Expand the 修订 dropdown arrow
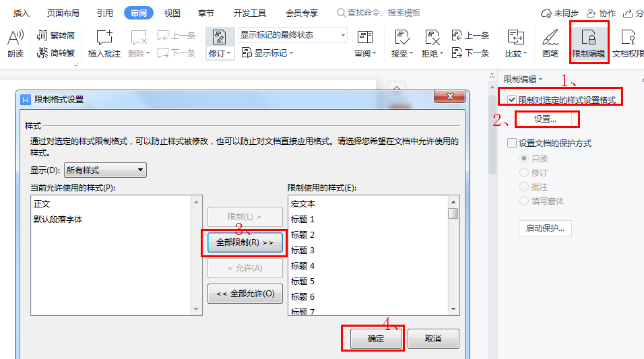644x359 pixels. (x=229, y=53)
